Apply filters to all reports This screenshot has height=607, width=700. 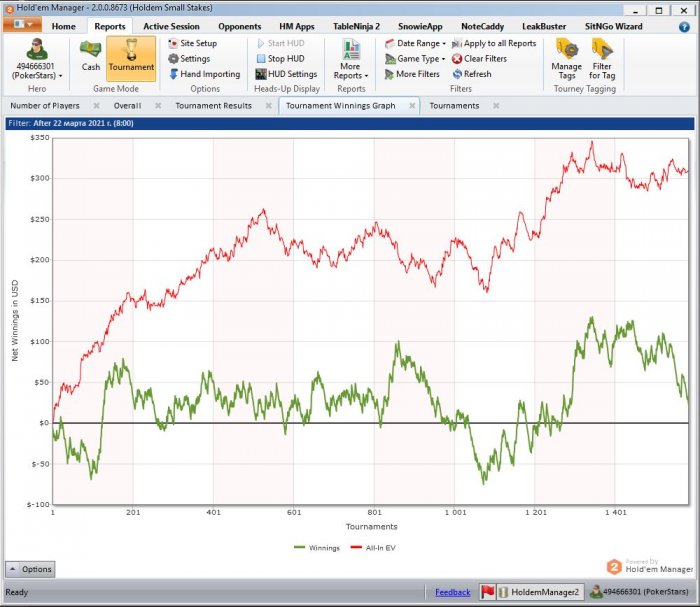coord(494,43)
